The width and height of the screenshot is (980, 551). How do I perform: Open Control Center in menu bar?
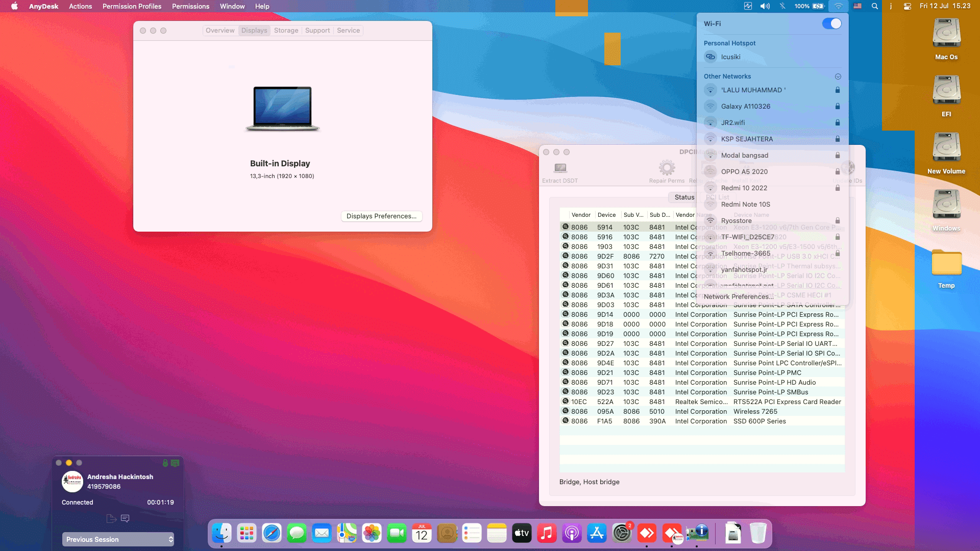(x=907, y=6)
